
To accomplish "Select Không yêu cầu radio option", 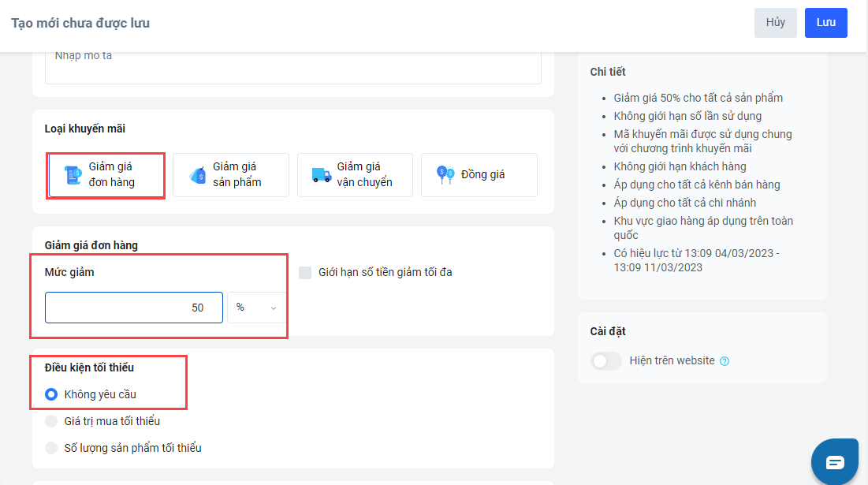I will tap(52, 394).
